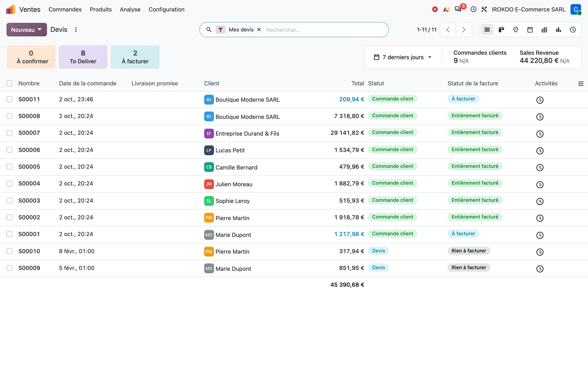The image size is (588, 388).
Task: Switch to list view
Action: (487, 30)
